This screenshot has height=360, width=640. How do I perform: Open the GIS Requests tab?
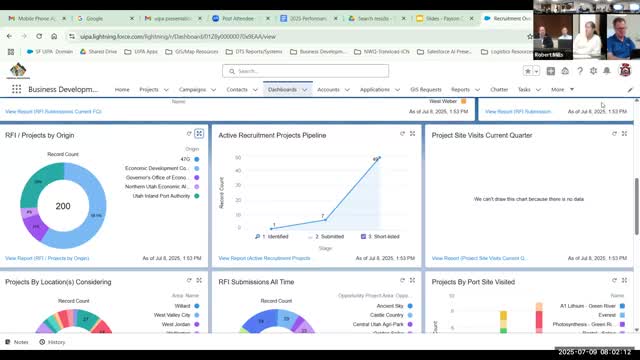pos(426,89)
